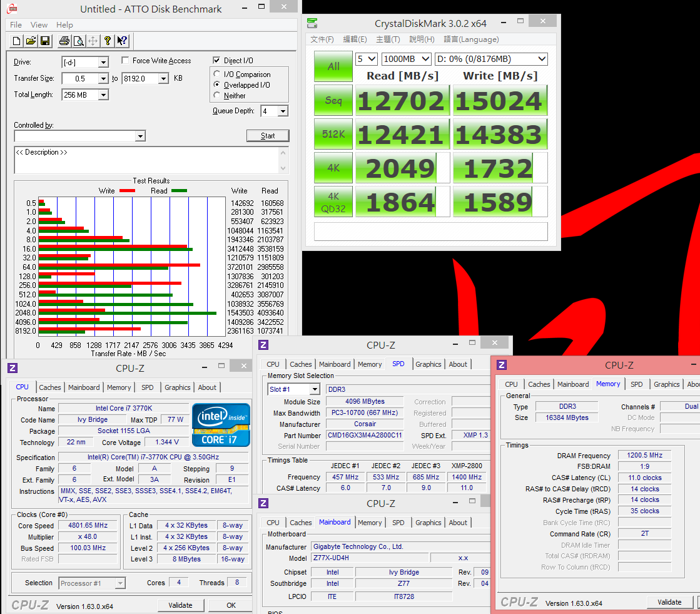Click the Description text field
700x614 pixels.
pyautogui.click(x=147, y=160)
